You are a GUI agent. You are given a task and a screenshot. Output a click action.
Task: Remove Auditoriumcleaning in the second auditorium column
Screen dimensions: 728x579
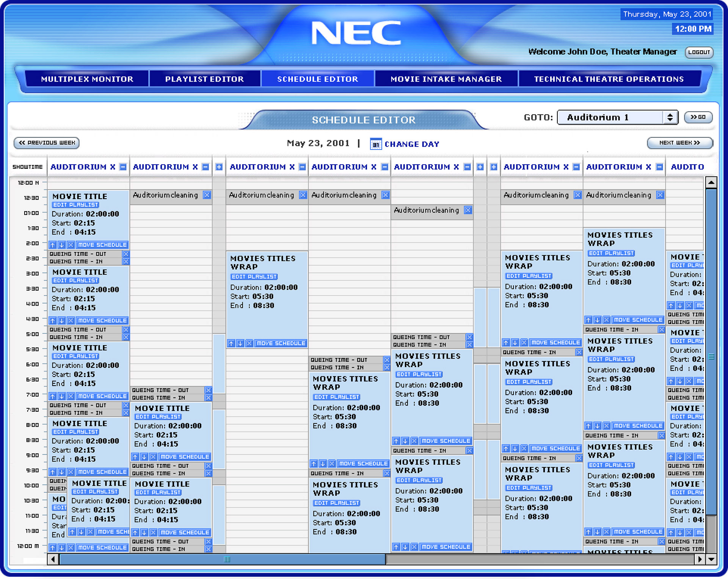point(207,195)
